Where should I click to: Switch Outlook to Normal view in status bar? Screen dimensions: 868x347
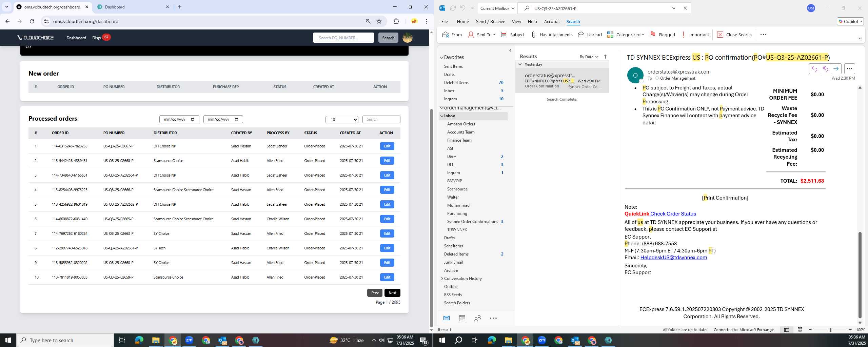pos(786,329)
